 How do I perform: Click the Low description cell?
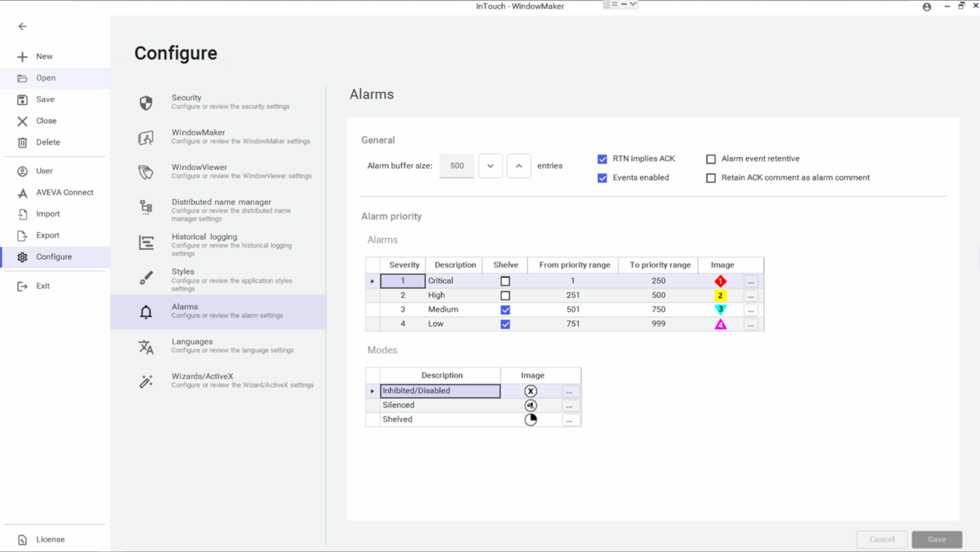pyautogui.click(x=454, y=324)
